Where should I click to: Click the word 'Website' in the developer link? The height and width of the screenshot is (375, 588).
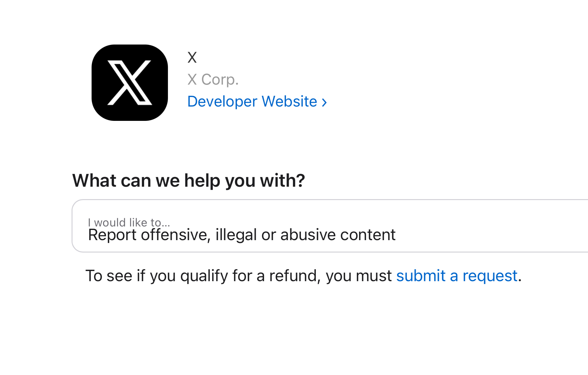[x=289, y=101]
